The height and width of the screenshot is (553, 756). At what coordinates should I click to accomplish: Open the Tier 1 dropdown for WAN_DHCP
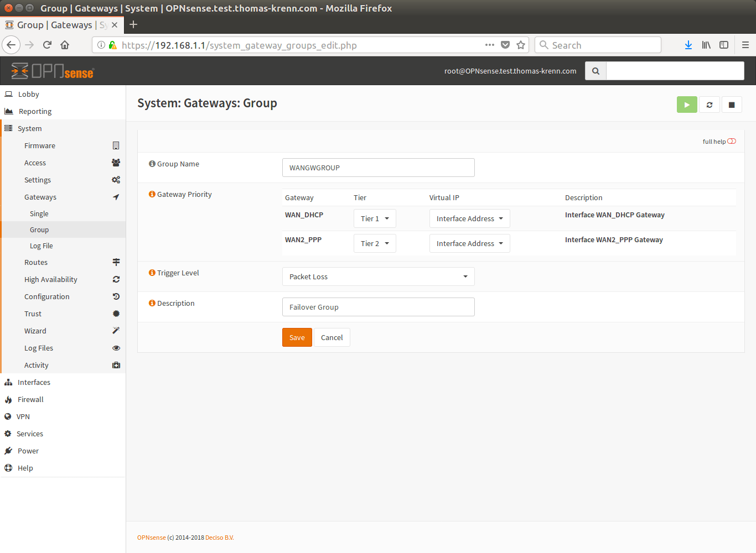(x=375, y=218)
